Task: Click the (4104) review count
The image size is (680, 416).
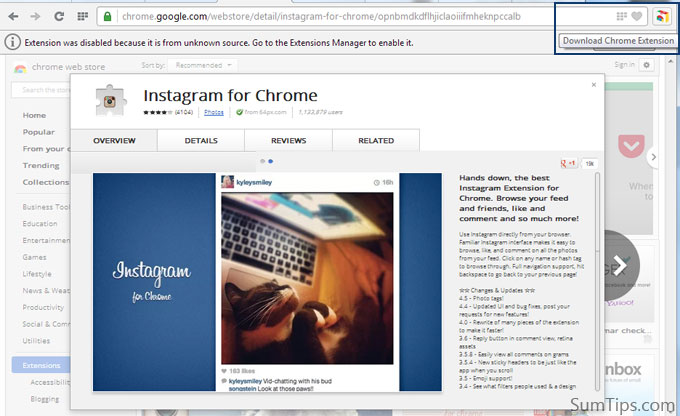Action: [184, 112]
